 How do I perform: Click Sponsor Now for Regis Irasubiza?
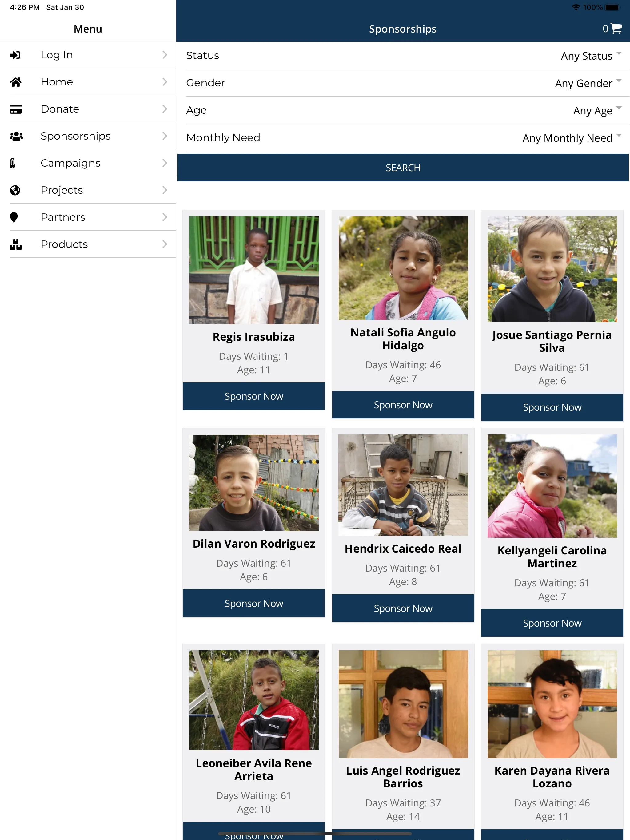coord(253,395)
